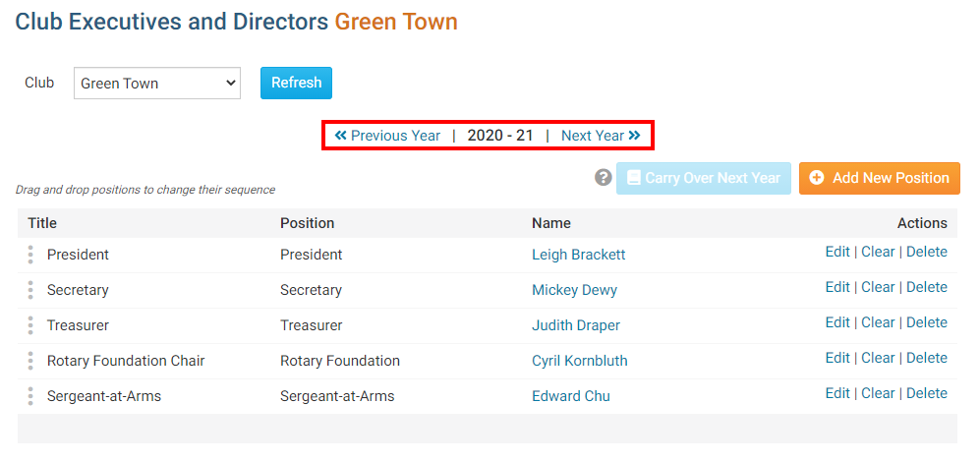Go to Previous Year
Image resolution: width=980 pixels, height=461 pixels.
pos(387,136)
